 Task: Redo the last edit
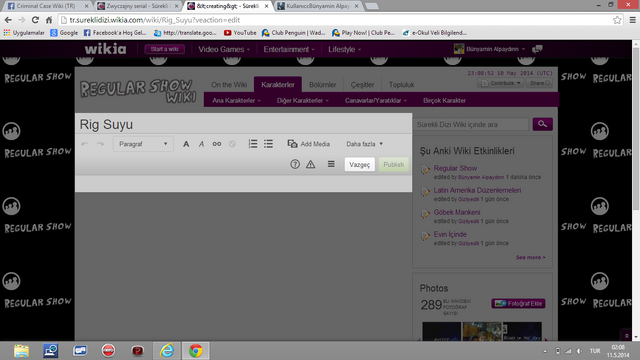pyautogui.click(x=100, y=144)
